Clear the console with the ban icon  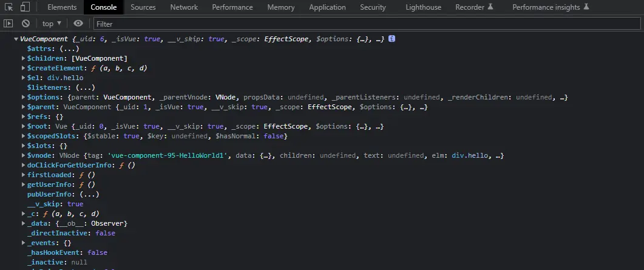pos(26,24)
